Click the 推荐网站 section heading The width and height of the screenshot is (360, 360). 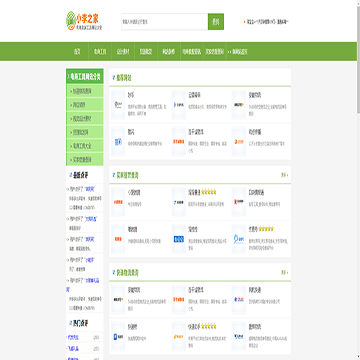coord(124,78)
